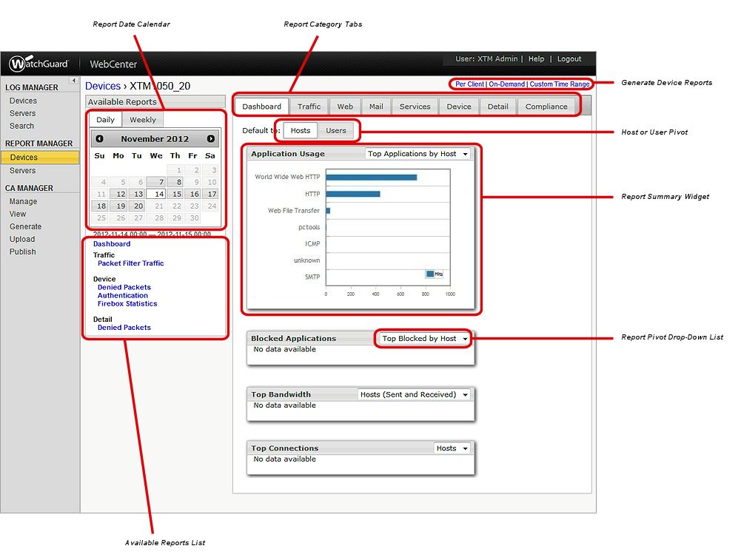741x560 pixels.
Task: Collapse the left navigation sidebar
Action: (74, 80)
